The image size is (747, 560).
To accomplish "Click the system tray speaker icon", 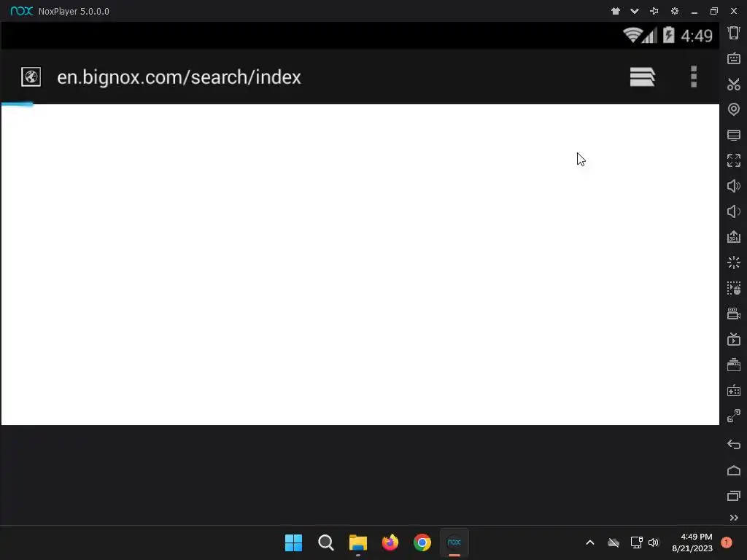I will coord(654,542).
